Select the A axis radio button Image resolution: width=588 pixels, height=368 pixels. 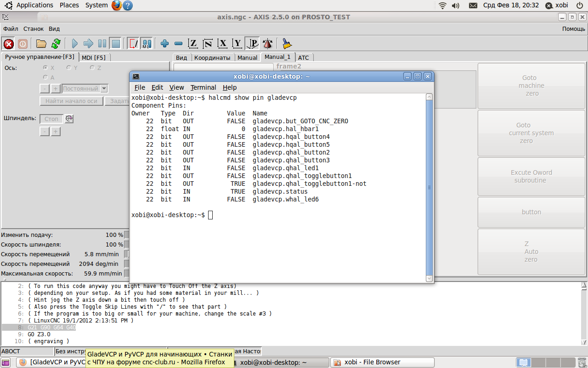[45, 77]
